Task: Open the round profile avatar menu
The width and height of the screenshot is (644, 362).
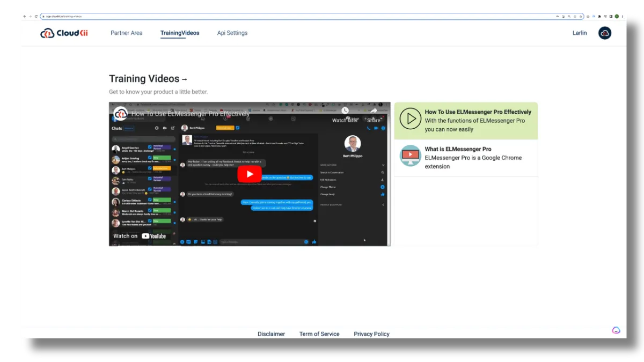Action: click(x=605, y=33)
